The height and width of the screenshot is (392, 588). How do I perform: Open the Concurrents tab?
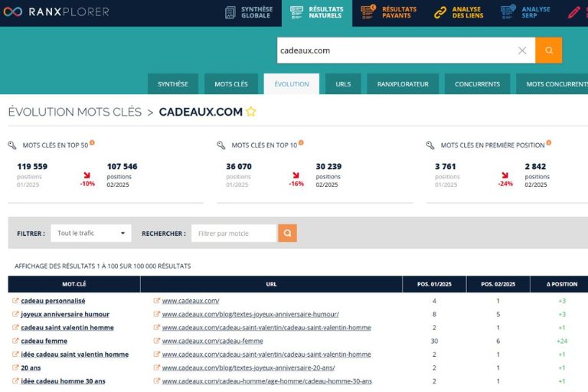(x=477, y=84)
